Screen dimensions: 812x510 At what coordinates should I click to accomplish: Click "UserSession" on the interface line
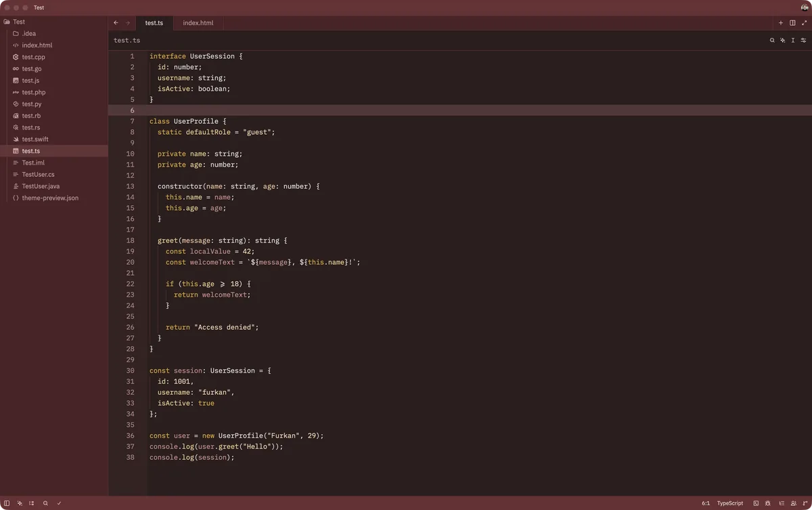pyautogui.click(x=212, y=56)
